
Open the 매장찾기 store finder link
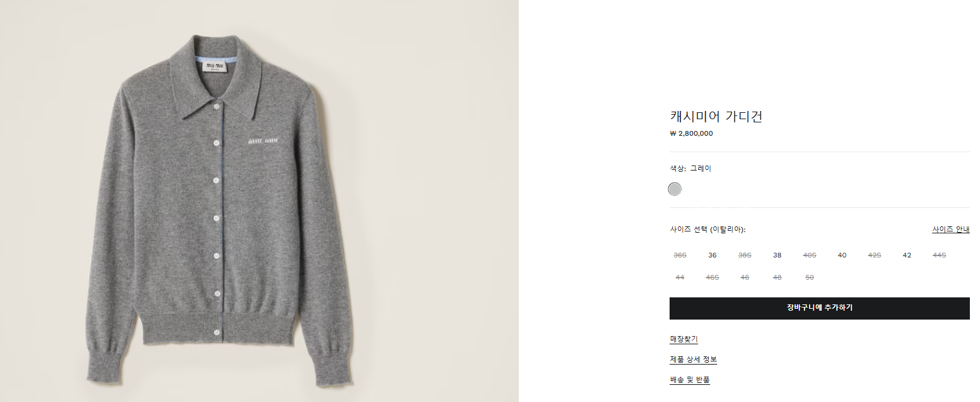(684, 339)
